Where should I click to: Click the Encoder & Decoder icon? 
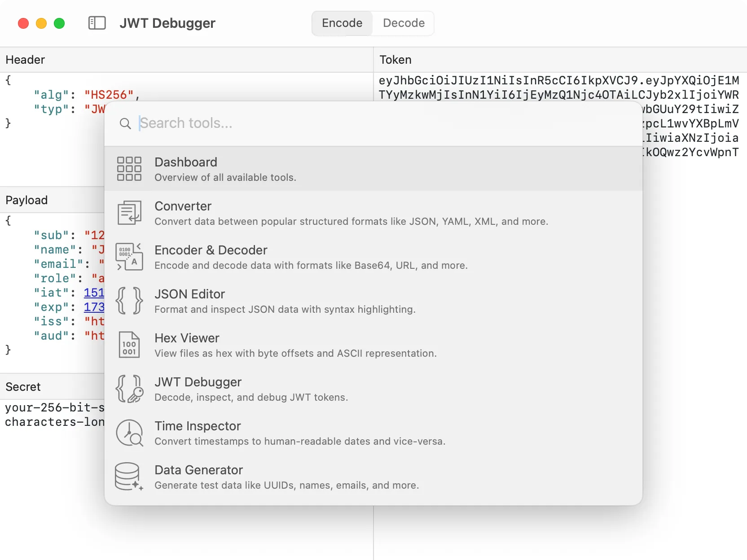[x=129, y=257]
